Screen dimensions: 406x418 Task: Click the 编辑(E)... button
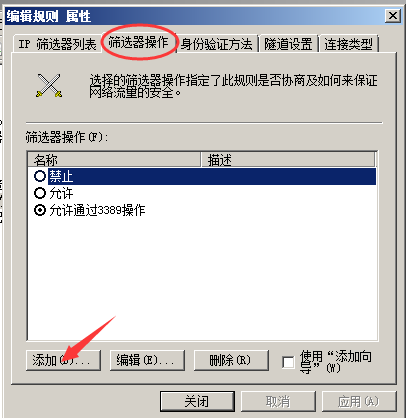(x=147, y=360)
